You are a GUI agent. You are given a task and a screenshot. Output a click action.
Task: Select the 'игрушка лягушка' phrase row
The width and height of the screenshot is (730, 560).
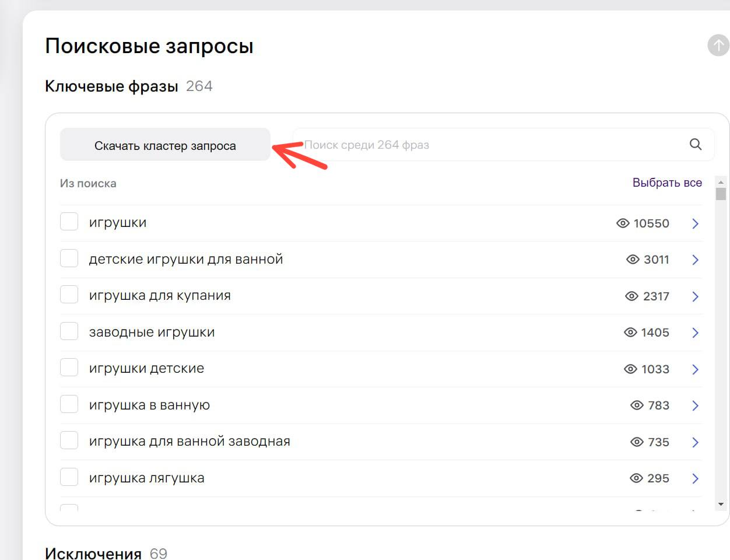coord(146,478)
